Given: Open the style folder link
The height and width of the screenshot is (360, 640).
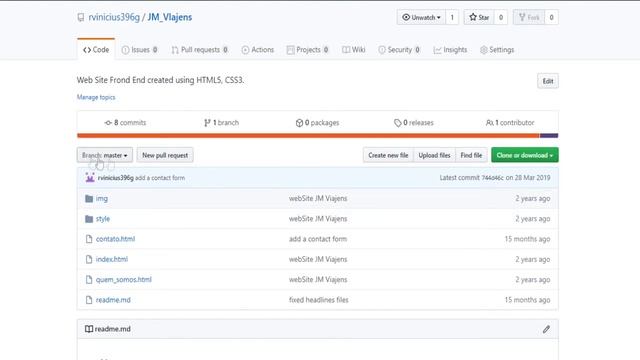Looking at the screenshot, I should (x=103, y=219).
